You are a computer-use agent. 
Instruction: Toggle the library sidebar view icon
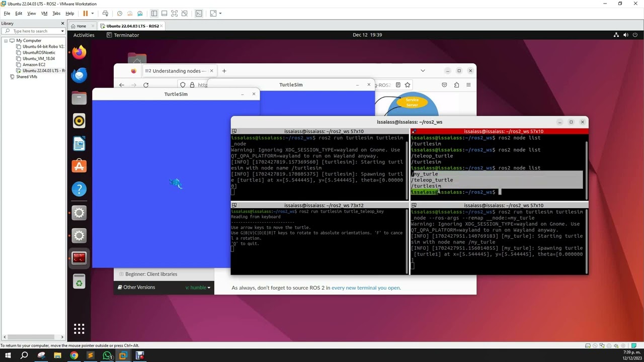tap(154, 14)
